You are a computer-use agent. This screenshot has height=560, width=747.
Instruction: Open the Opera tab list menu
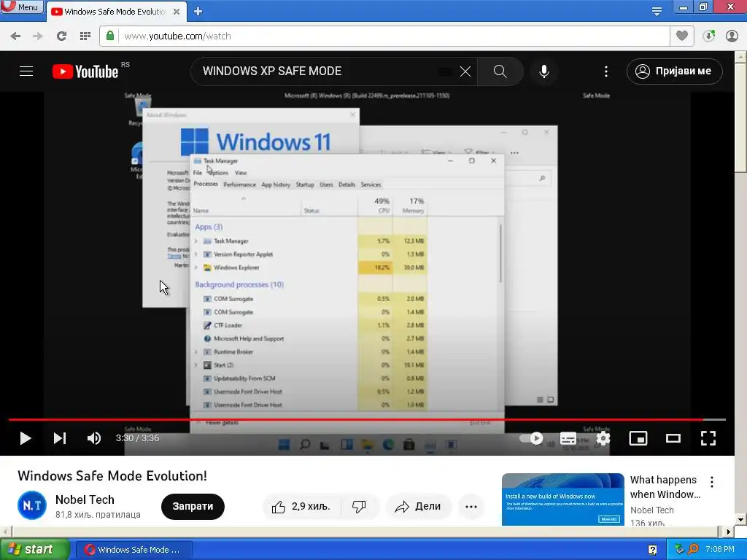point(657,11)
